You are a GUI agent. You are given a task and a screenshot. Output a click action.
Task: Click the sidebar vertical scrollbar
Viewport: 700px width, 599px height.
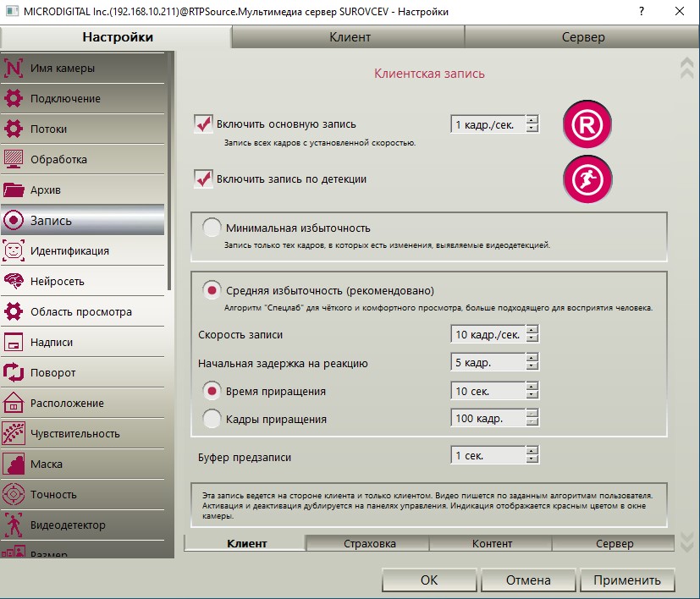pos(169,172)
